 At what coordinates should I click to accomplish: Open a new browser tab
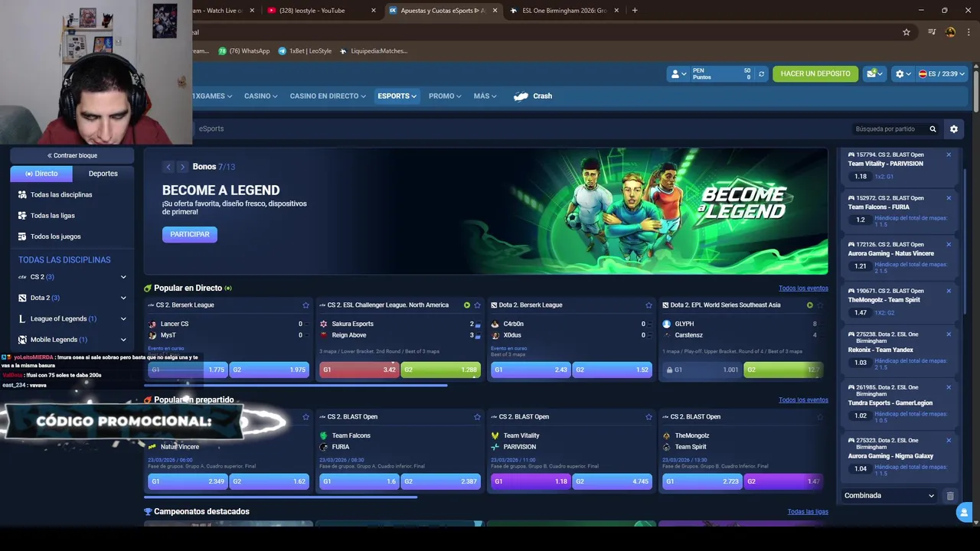(635, 11)
